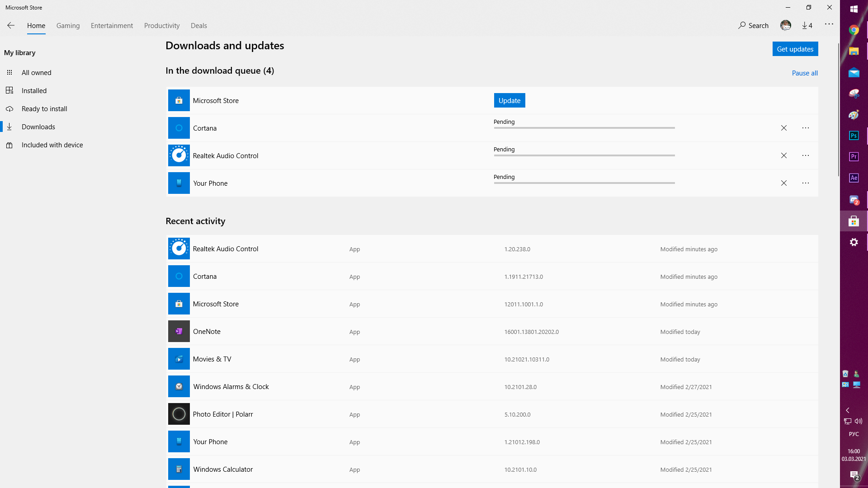
Task: Click Your Phone icon in download queue
Action: tap(179, 183)
